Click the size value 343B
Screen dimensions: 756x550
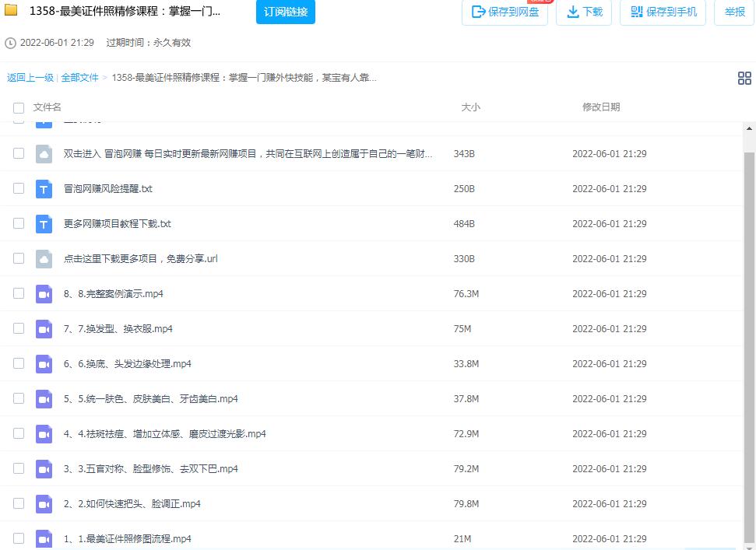464,154
